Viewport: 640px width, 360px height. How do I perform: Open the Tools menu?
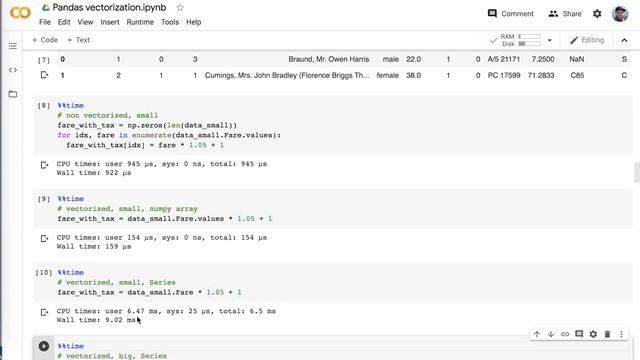[170, 22]
